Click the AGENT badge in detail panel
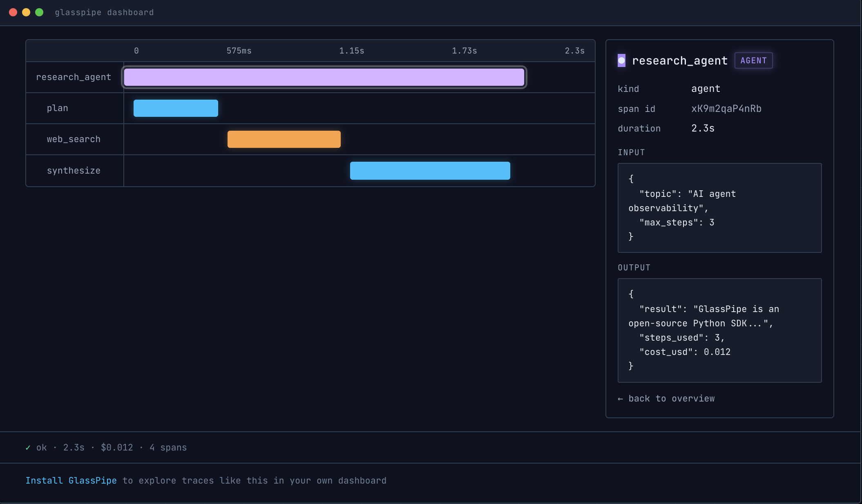This screenshot has height=504, width=862. [753, 60]
